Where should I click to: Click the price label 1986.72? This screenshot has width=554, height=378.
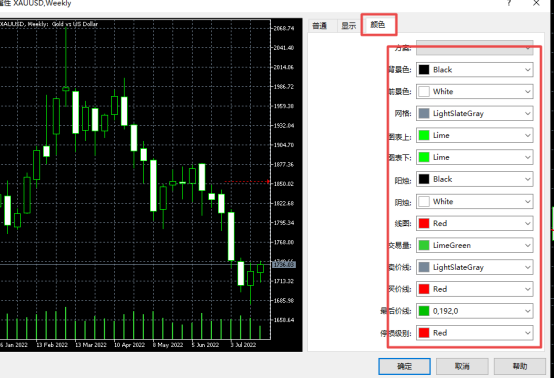284,87
